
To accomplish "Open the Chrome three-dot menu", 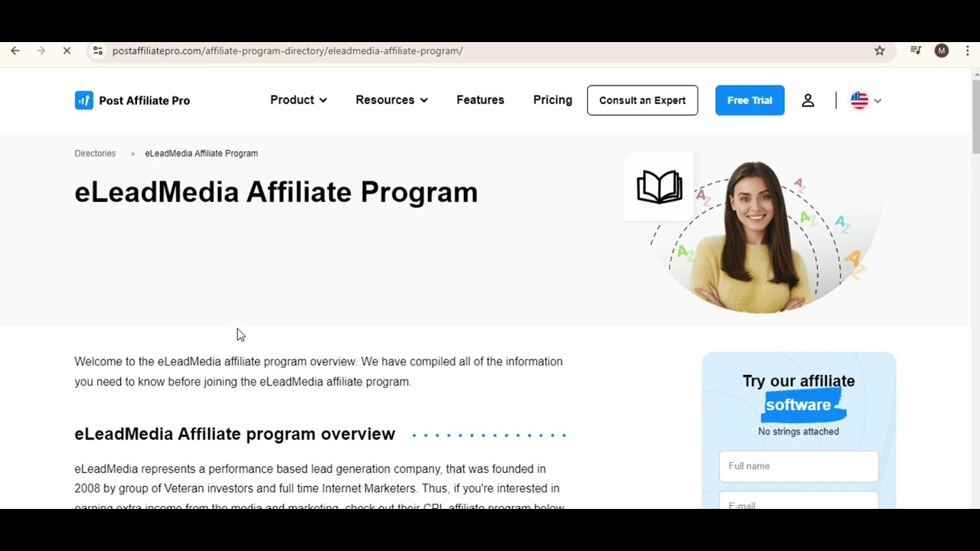I will tap(968, 51).
